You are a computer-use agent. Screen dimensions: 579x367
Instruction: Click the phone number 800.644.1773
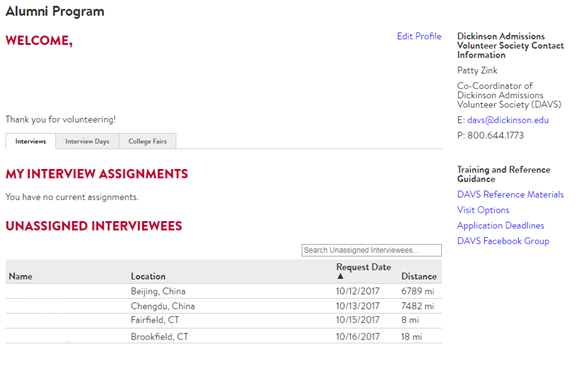(x=495, y=136)
